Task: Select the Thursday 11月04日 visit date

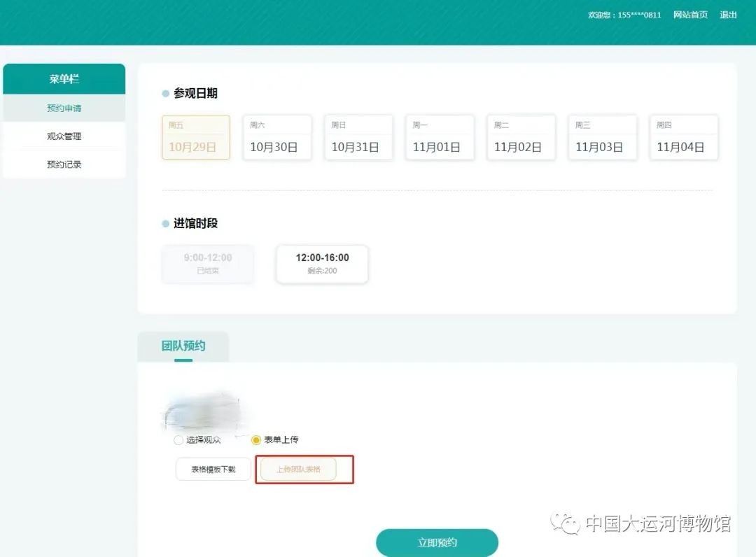Action: pos(683,138)
